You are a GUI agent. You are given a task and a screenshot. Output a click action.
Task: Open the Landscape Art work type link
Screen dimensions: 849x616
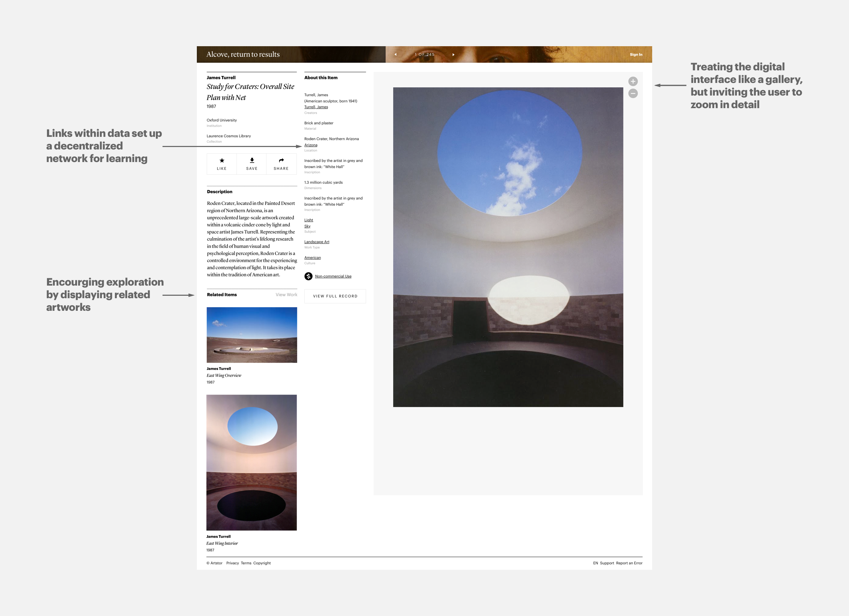point(317,241)
